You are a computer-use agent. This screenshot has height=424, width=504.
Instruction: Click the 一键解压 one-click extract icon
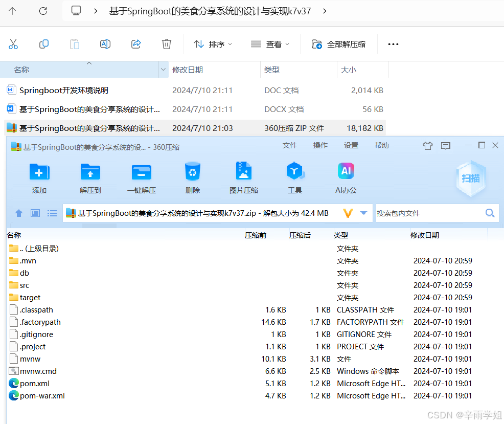point(142,172)
